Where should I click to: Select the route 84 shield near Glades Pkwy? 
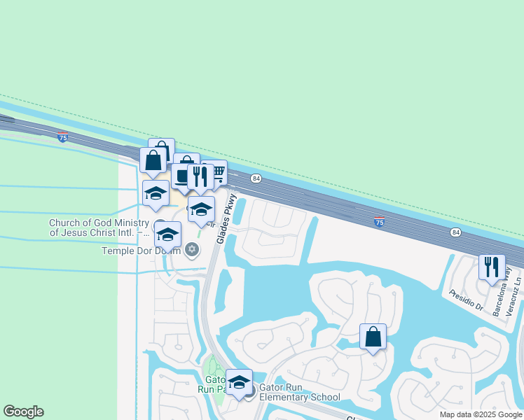click(x=256, y=178)
